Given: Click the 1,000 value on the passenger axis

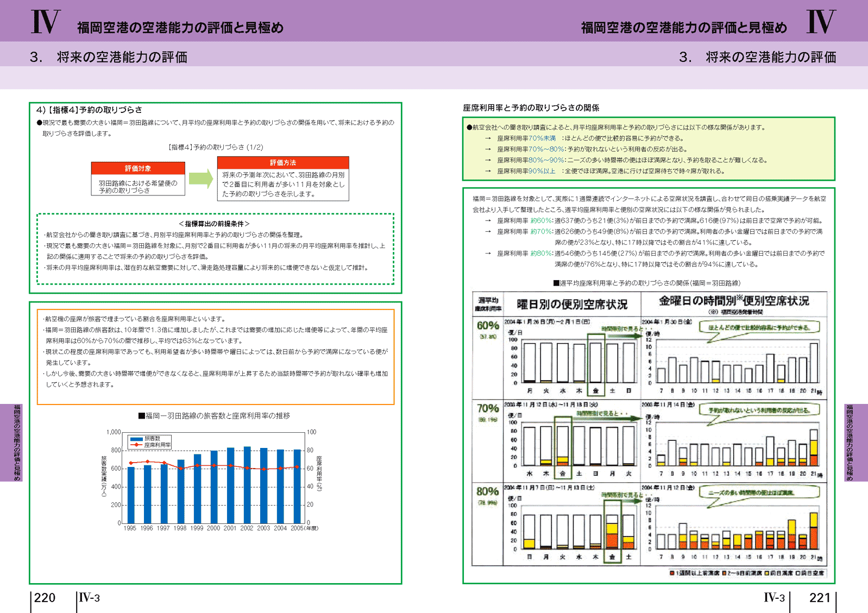Looking at the screenshot, I should tap(114, 432).
